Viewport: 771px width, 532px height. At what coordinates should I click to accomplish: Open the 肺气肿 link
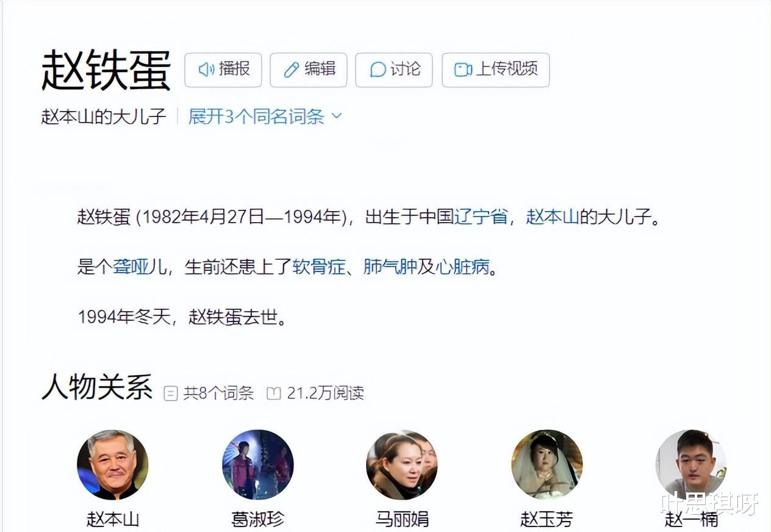(x=390, y=267)
